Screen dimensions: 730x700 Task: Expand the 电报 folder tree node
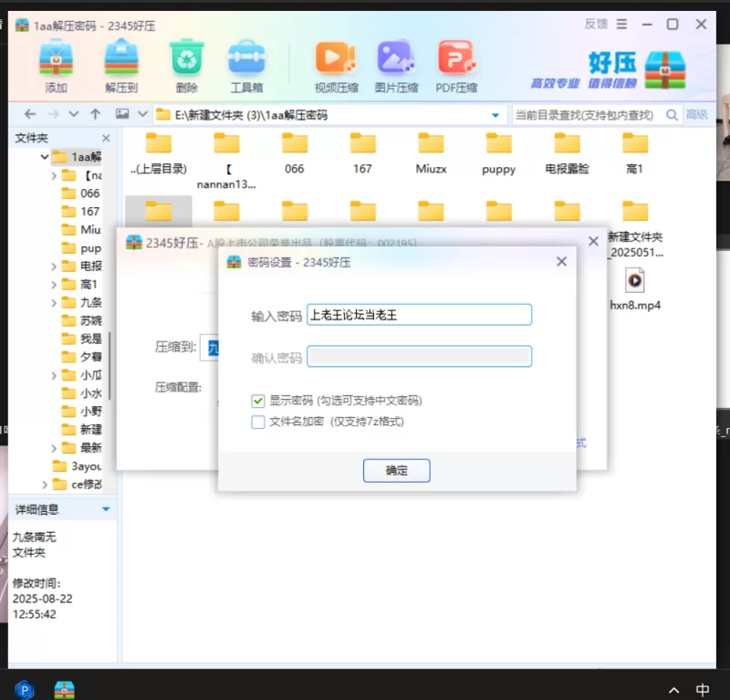pos(55,266)
